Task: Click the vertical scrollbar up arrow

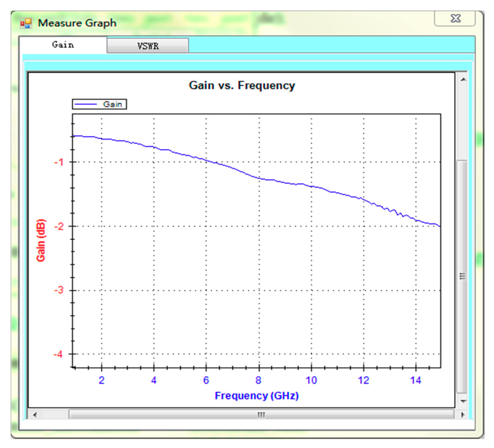Action: (x=463, y=79)
